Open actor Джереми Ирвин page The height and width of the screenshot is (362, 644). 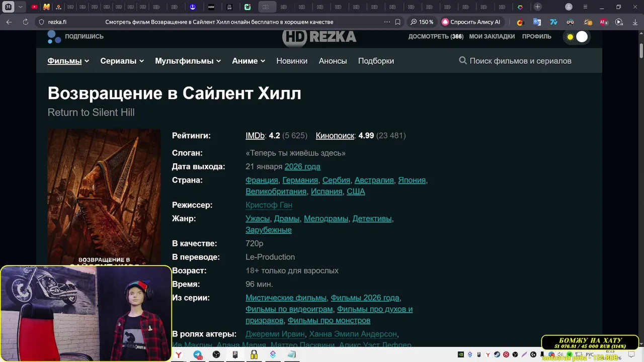pos(275,334)
